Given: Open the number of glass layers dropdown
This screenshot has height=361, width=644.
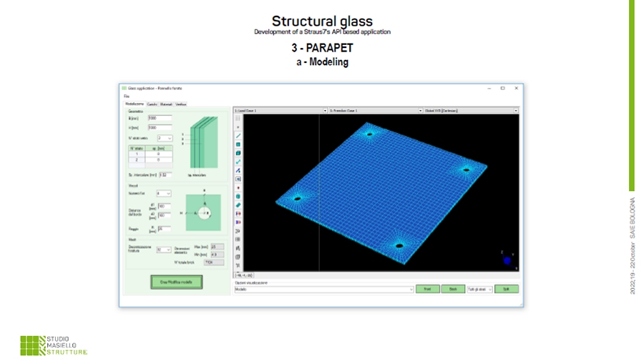Looking at the screenshot, I should coord(169,137).
